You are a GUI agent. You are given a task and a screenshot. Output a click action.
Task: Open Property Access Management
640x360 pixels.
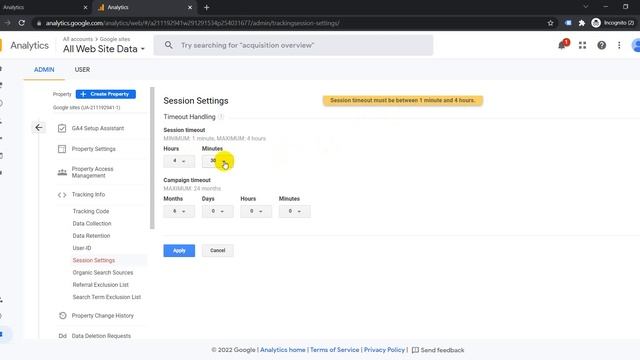(x=92, y=172)
